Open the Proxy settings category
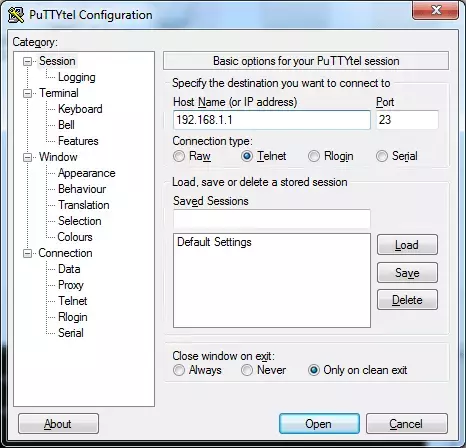 (x=71, y=285)
